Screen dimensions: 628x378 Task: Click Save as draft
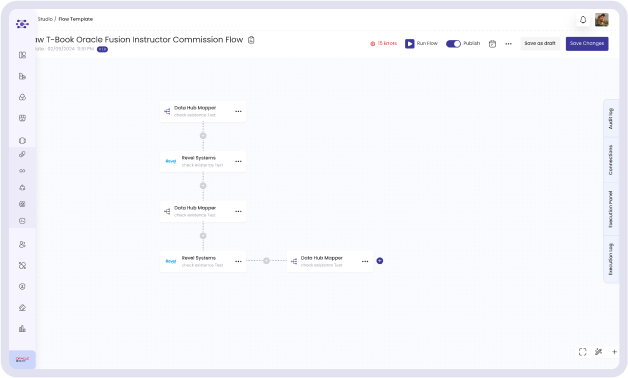coord(540,44)
